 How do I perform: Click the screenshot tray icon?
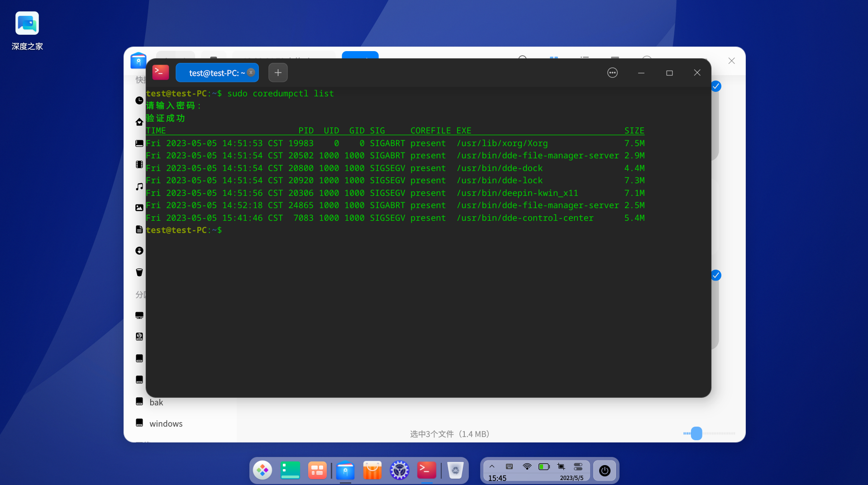[561, 466]
